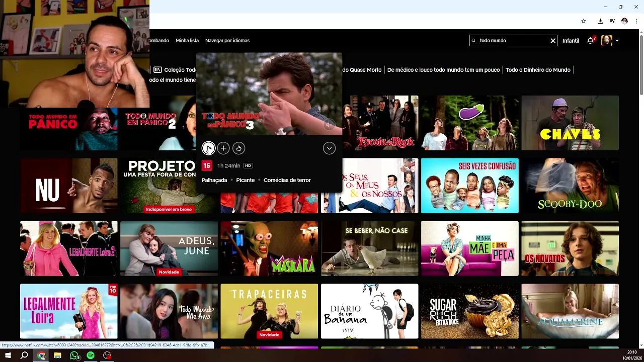The image size is (644, 362).
Task: Bookmark page with Chrome star icon
Action: [x=584, y=21]
